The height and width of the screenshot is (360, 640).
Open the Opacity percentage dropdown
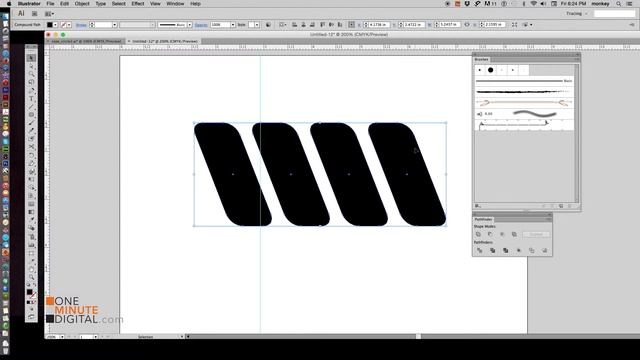click(233, 25)
